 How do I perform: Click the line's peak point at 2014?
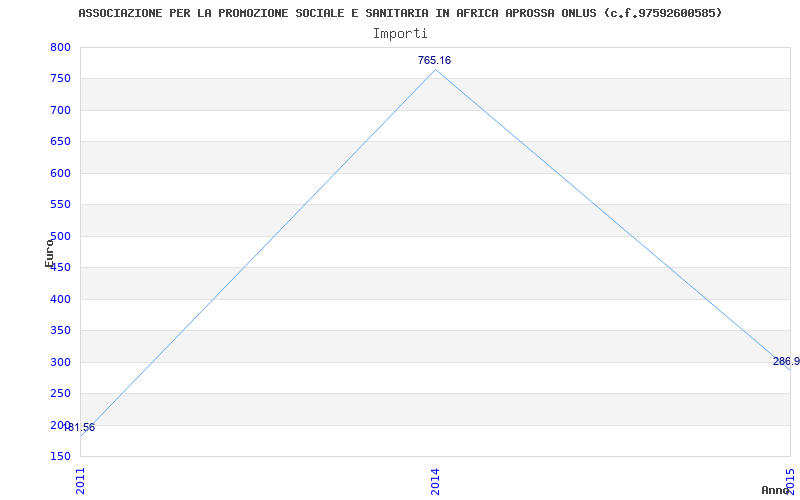(x=435, y=69)
